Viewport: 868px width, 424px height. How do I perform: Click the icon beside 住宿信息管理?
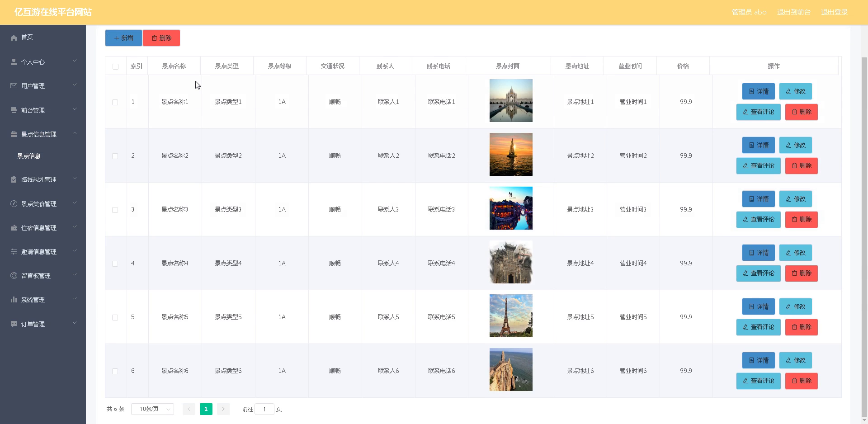(x=14, y=228)
